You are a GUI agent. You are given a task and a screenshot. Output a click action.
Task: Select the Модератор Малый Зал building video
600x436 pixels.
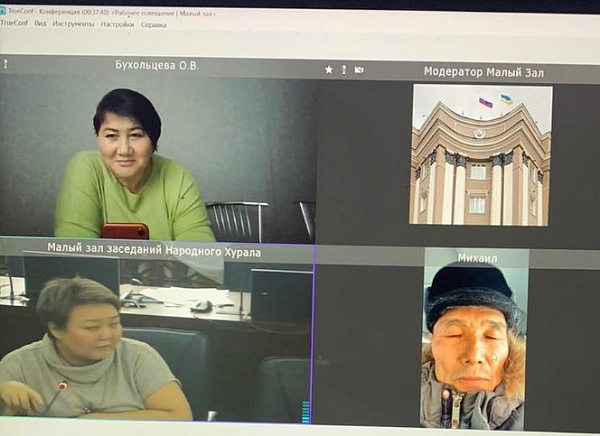pyautogui.click(x=481, y=155)
